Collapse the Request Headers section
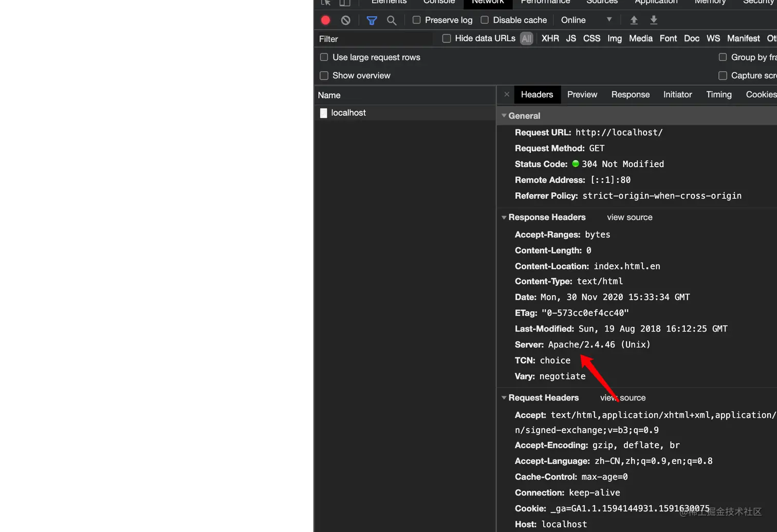The height and width of the screenshot is (532, 777). 504,398
